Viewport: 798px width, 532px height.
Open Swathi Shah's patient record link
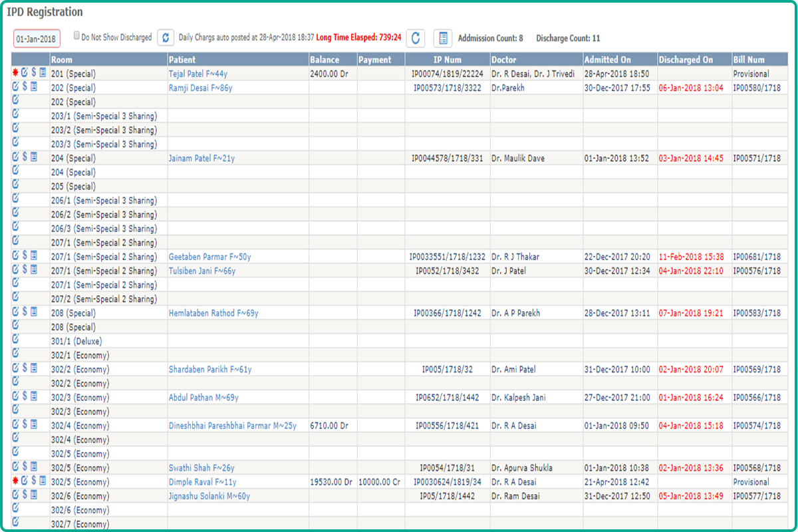pos(201,468)
